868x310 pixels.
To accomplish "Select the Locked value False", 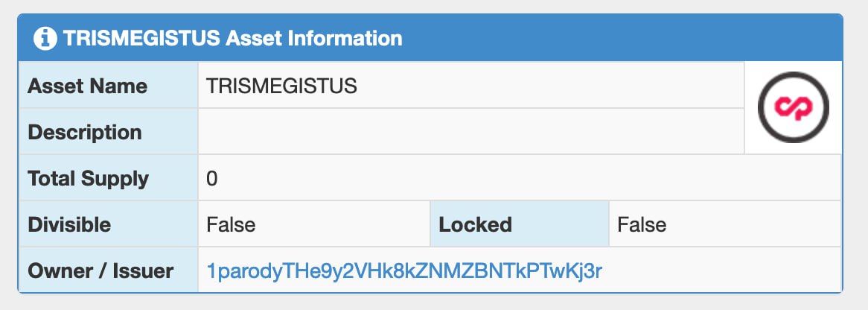I will [642, 224].
